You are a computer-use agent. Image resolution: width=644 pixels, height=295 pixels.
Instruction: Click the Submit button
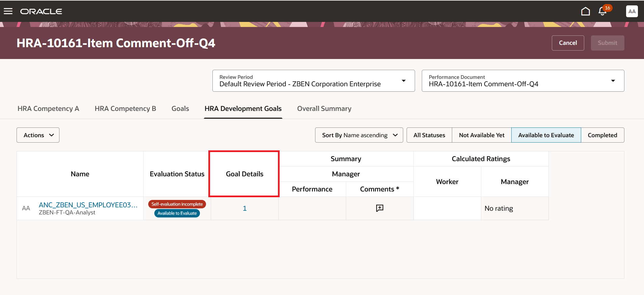tap(607, 43)
